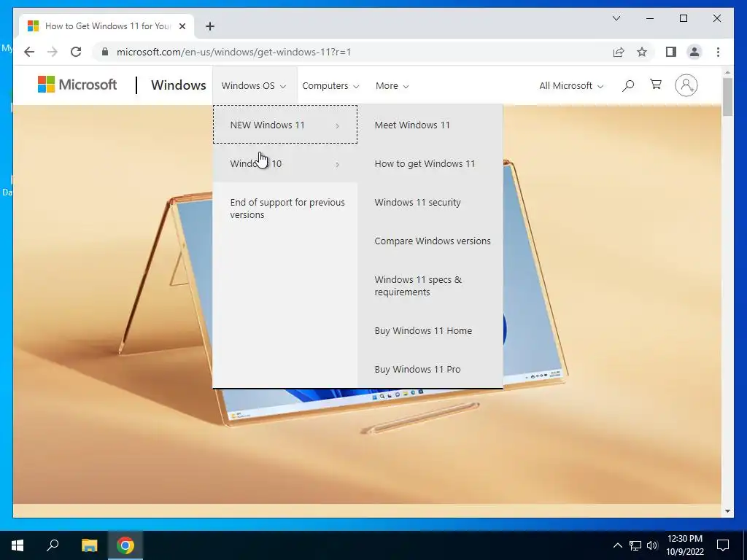Click the taskbar search icon
Viewport: 747px width, 560px height.
point(53,545)
